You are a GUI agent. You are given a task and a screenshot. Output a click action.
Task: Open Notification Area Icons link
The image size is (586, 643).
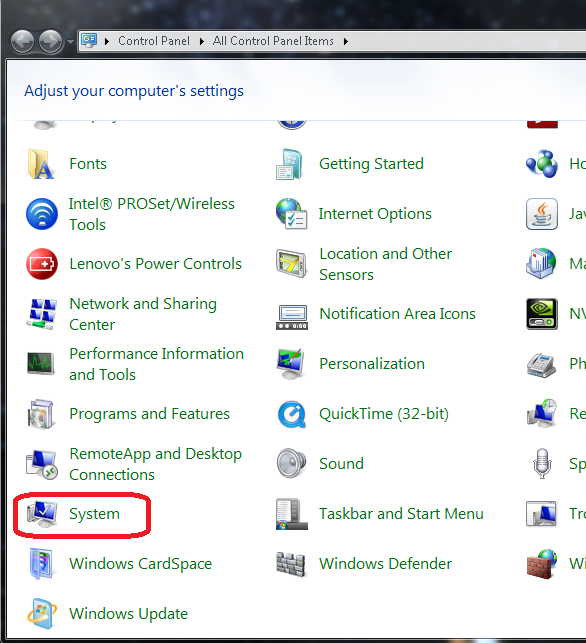[397, 314]
